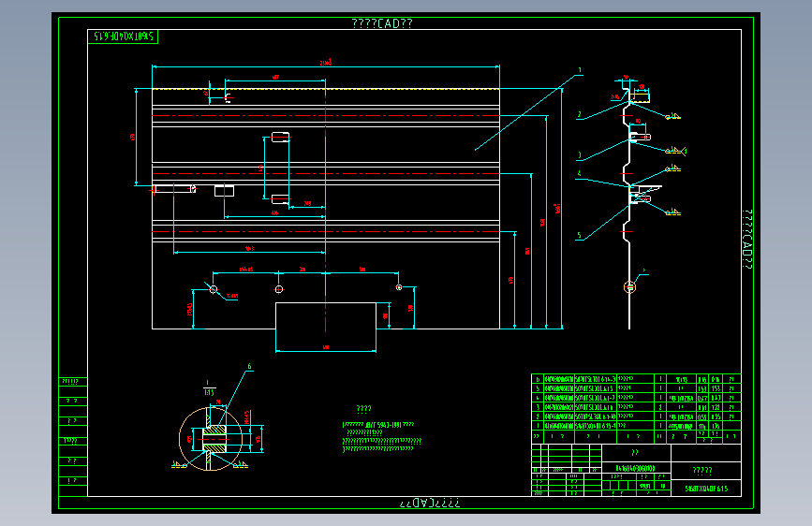Image resolution: width=812 pixels, height=526 pixels.
Task: Click the mirrored drawing number box in top-left corner
Action: (123, 37)
